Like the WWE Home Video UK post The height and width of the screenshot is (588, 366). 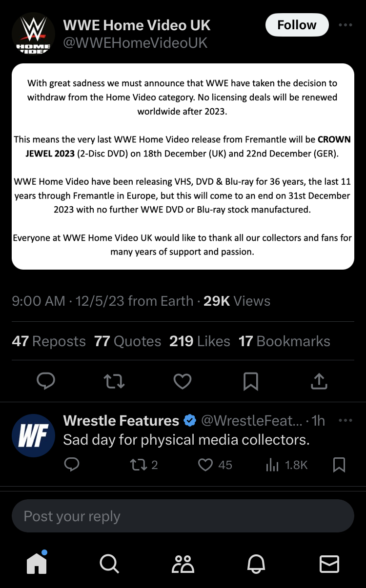(183, 381)
